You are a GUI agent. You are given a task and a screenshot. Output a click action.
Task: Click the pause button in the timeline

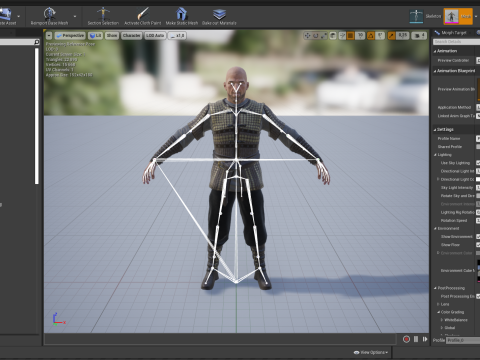(x=416, y=339)
